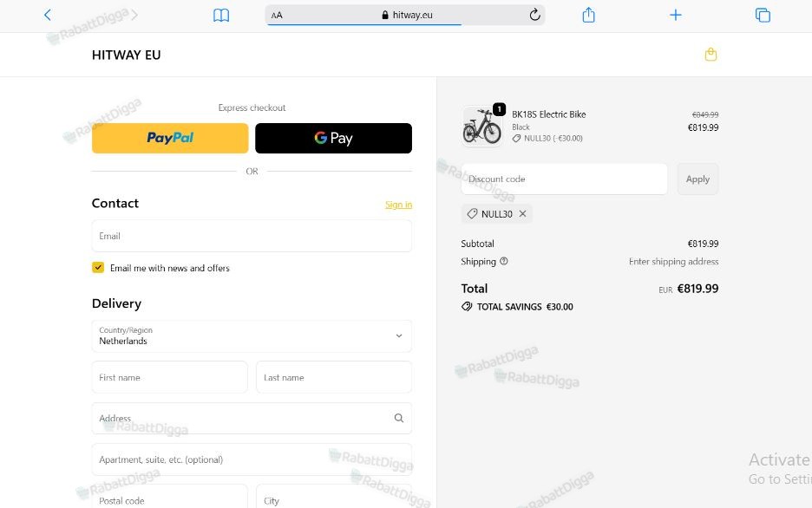Go back using browser back arrow
The image size is (812, 508).
coord(47,15)
